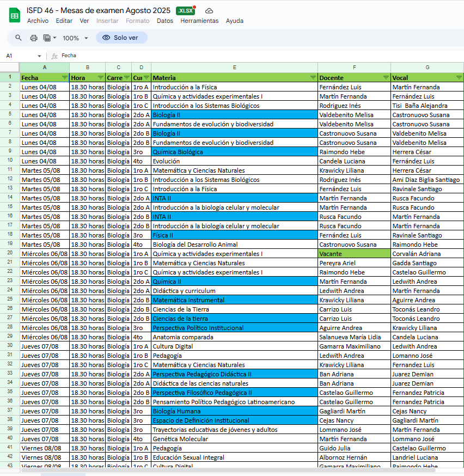Open filter dropdown on Curso header
The width and height of the screenshot is (464, 476).
click(x=146, y=78)
